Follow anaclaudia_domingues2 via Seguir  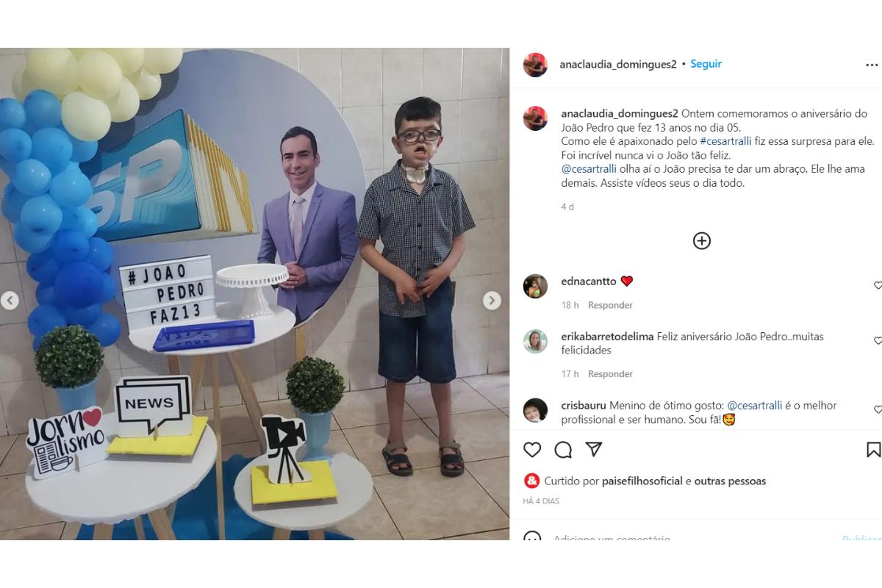pyautogui.click(x=706, y=64)
